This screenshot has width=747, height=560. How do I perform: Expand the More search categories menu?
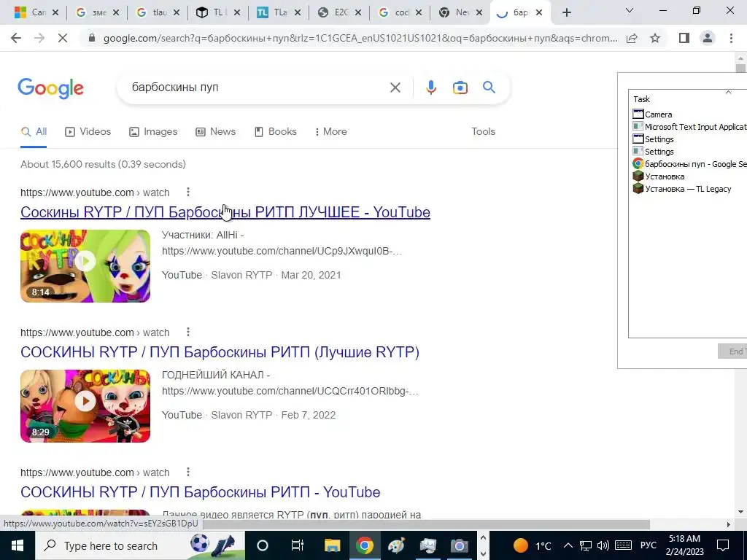point(331,132)
